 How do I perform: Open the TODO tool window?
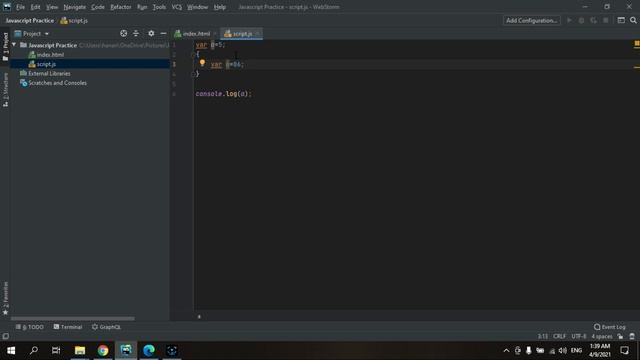(29, 327)
